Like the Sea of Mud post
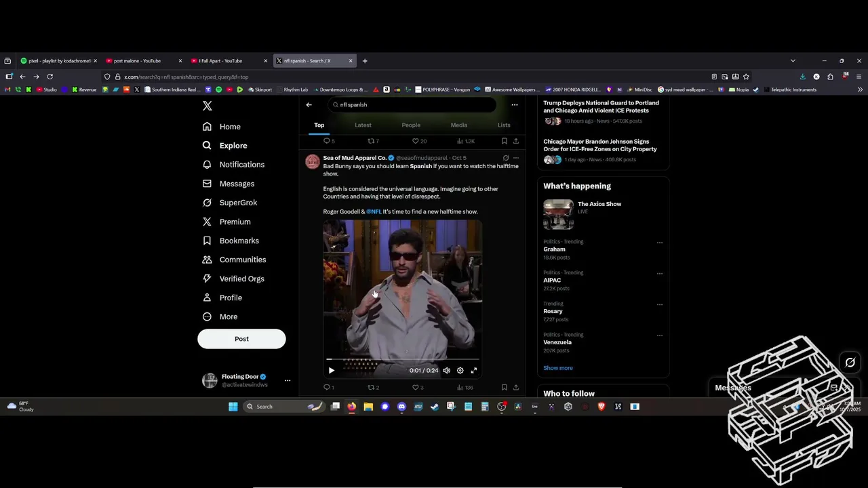Viewport: 868px width, 488px height. pyautogui.click(x=418, y=388)
